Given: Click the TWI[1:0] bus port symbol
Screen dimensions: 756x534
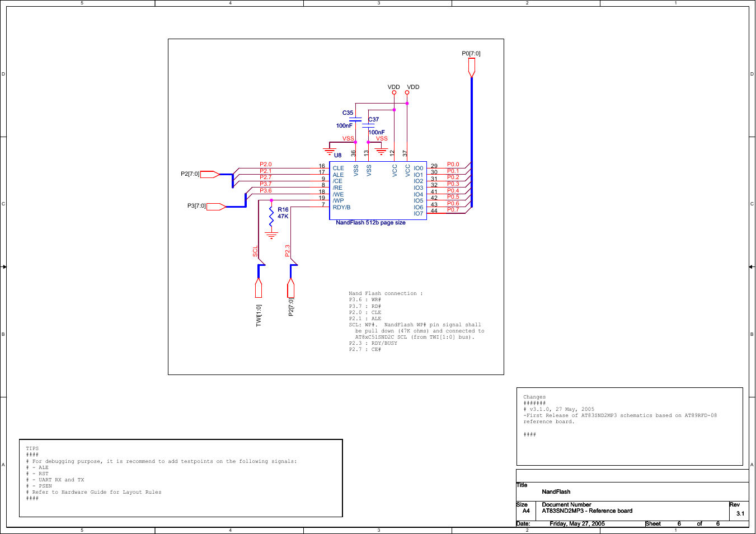Looking at the screenshot, I should tap(259, 288).
